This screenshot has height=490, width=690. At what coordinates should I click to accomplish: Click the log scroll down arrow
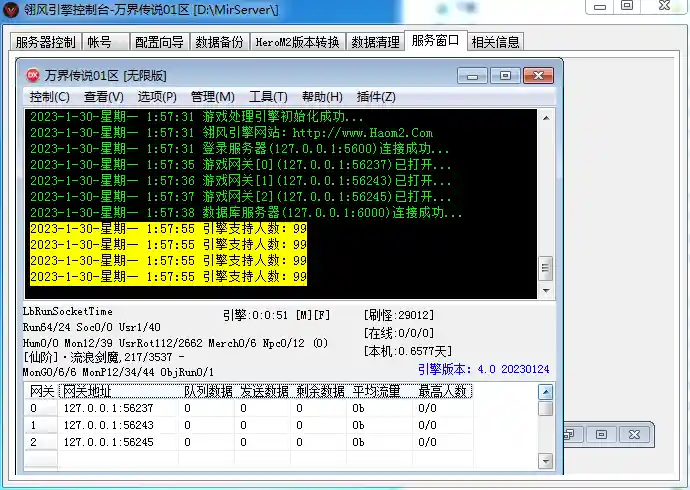pyautogui.click(x=546, y=290)
